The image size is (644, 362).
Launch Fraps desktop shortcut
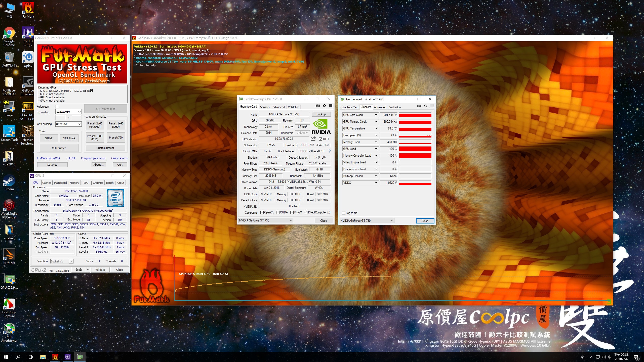point(9,109)
